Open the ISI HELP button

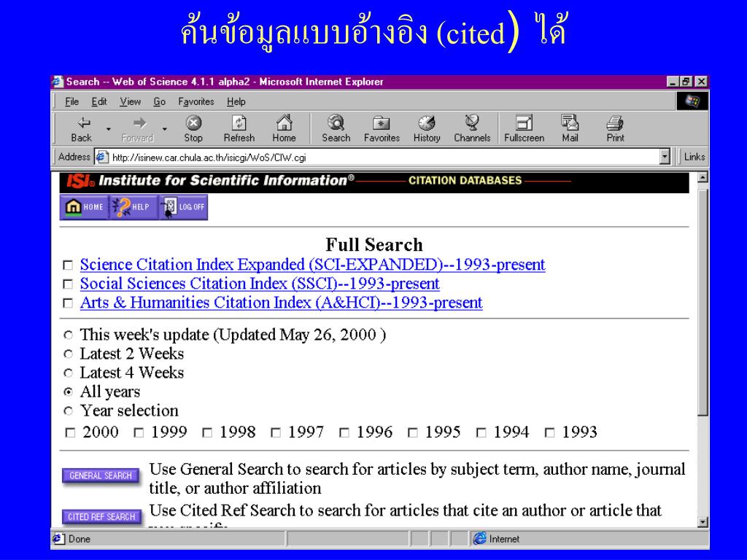[x=133, y=207]
